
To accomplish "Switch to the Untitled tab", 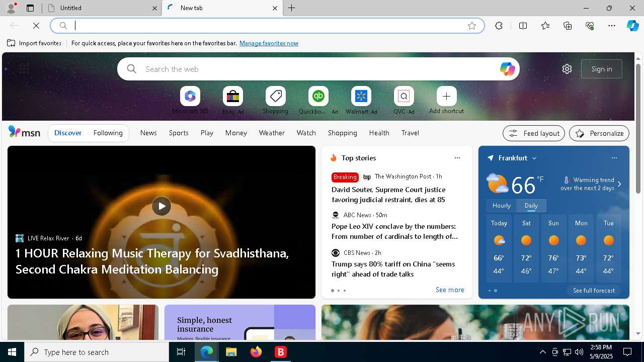I will point(102,8).
